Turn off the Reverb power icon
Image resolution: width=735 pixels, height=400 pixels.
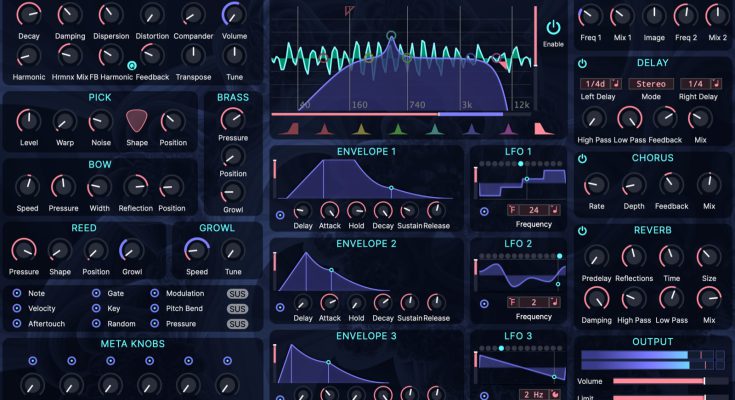click(x=583, y=230)
